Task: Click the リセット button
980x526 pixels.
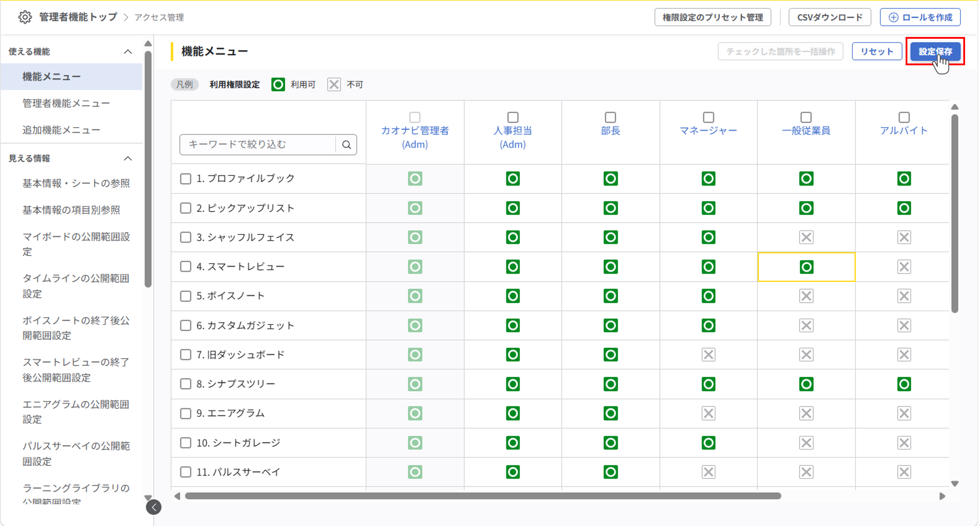Action: coord(876,51)
